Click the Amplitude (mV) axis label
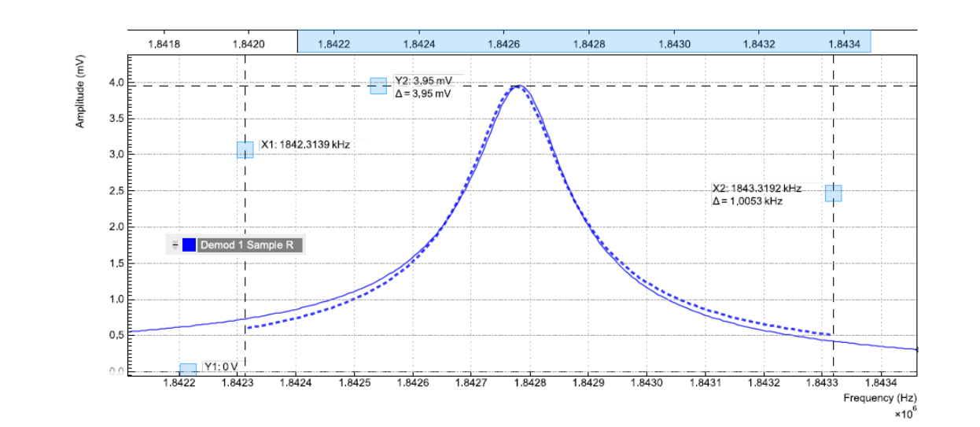Image resolution: width=980 pixels, height=427 pixels. (x=79, y=98)
